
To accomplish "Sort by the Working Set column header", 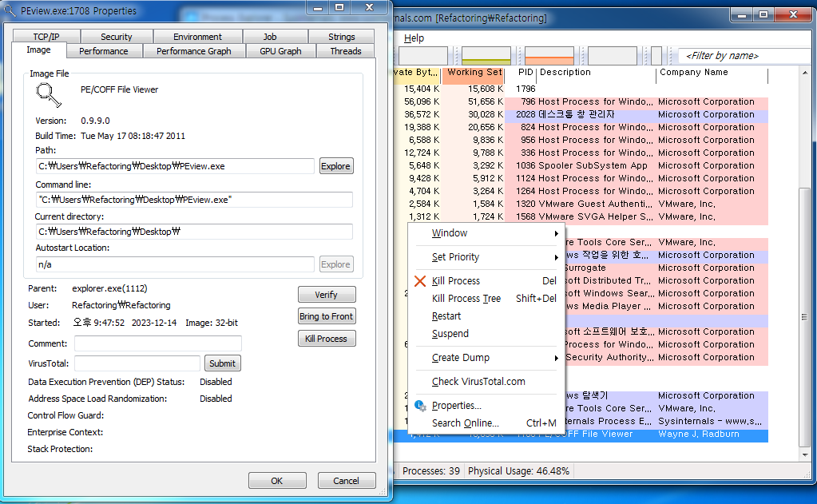I will pyautogui.click(x=473, y=73).
